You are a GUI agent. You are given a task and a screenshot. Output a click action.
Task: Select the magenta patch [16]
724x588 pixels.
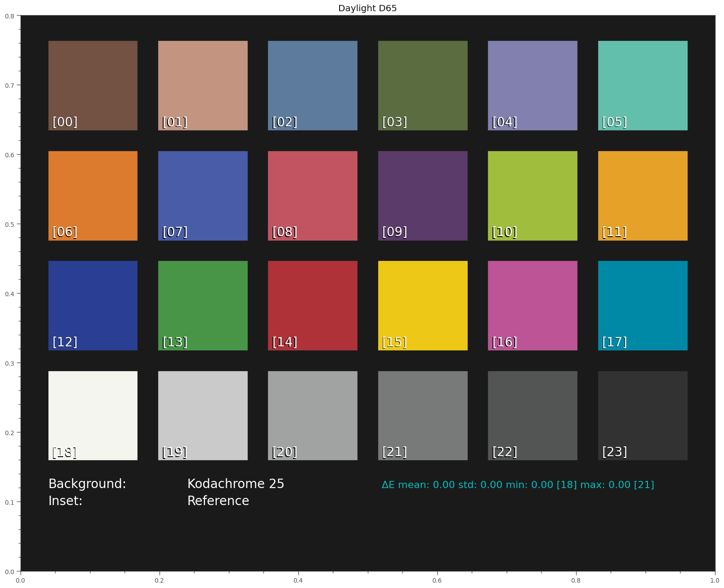point(533,305)
